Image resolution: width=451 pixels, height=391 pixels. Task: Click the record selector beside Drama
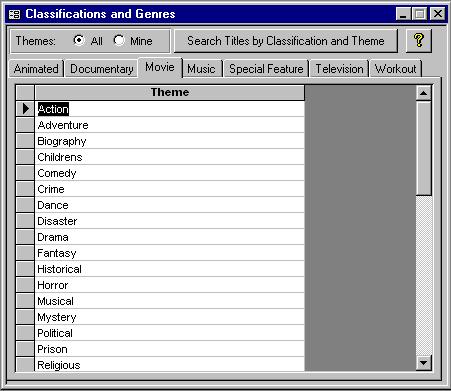[25, 237]
